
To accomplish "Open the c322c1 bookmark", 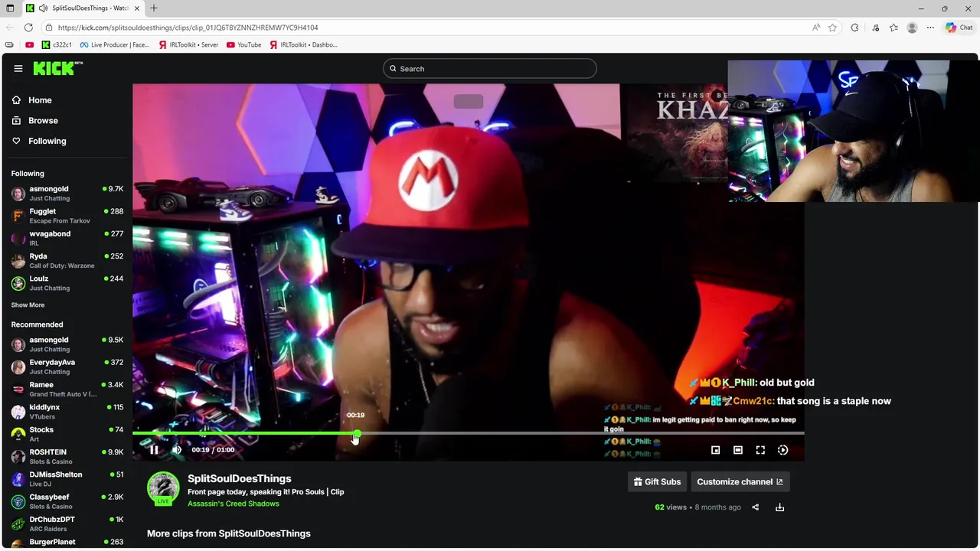I will [57, 44].
